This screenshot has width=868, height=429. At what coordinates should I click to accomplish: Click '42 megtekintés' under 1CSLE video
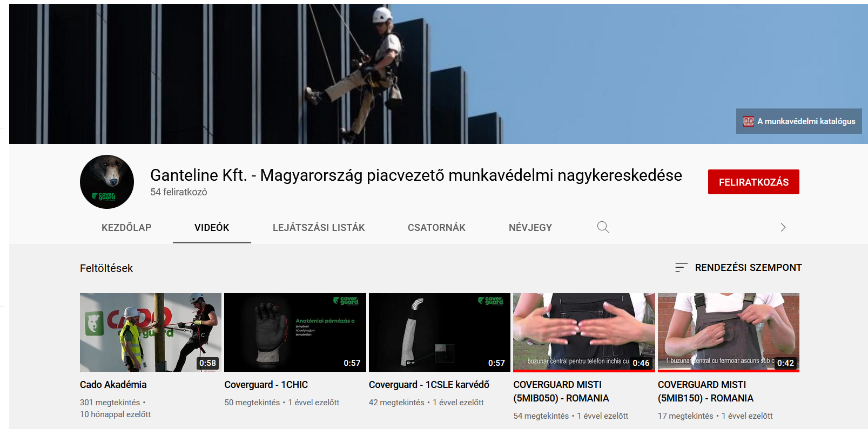[396, 403]
